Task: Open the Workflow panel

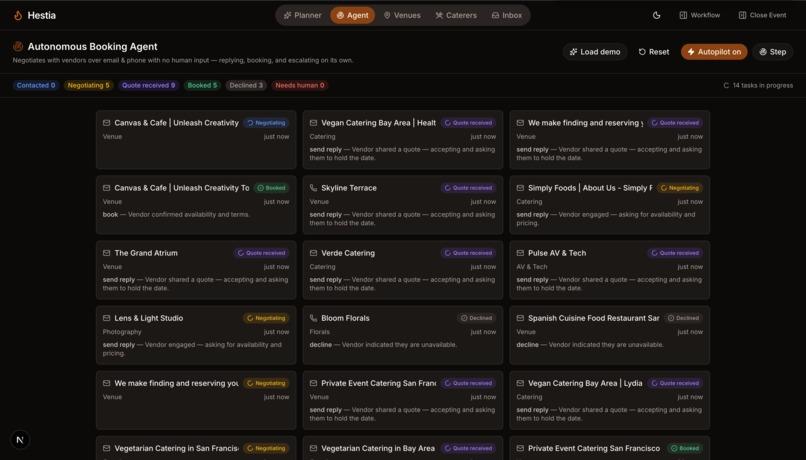Action: (700, 15)
